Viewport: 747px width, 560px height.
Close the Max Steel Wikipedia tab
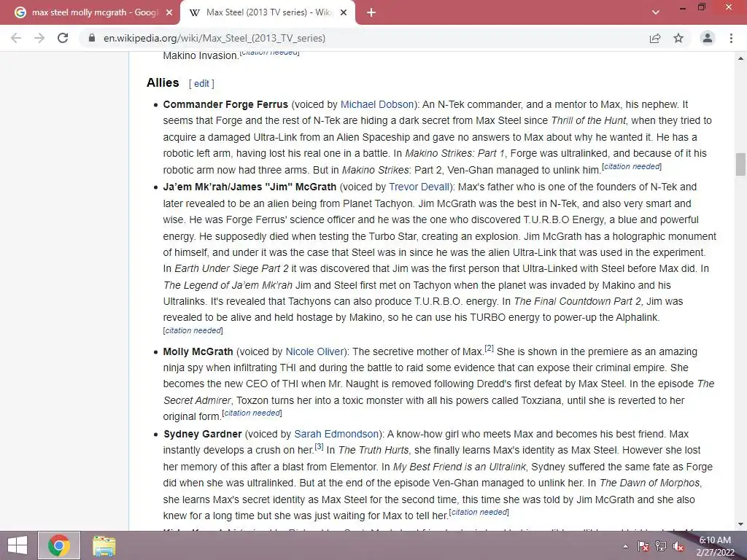pos(344,12)
